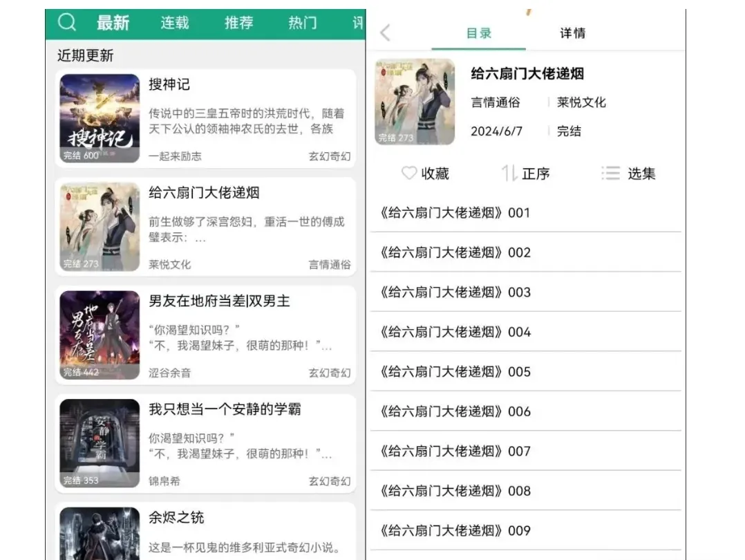Screen dimensions: 745x560
Task: Click 莱悦文化 on the detail header
Action: click(x=582, y=102)
